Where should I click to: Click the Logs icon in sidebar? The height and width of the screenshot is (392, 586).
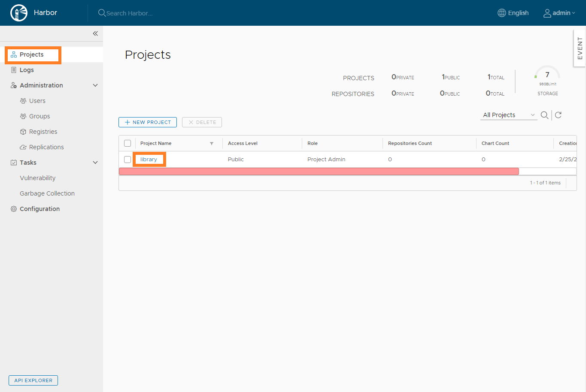(14, 70)
